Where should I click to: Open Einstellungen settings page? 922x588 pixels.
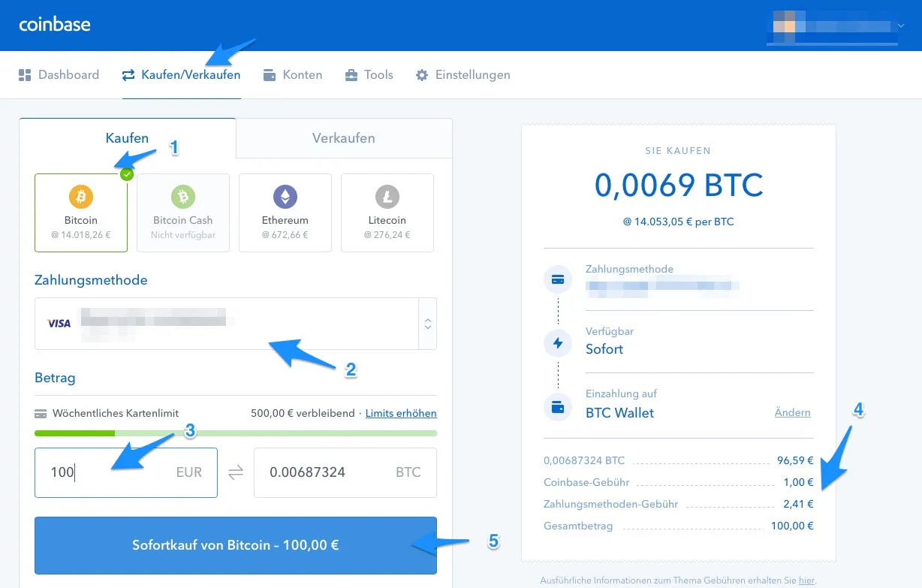[463, 75]
